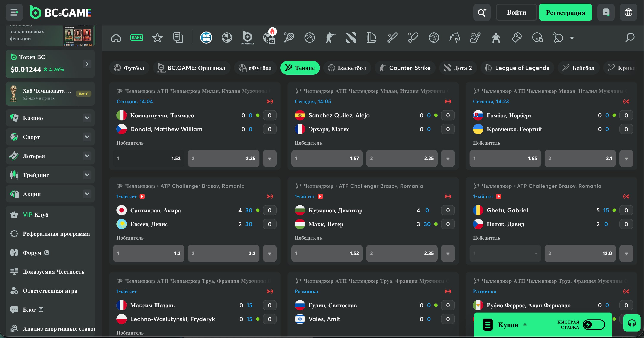Viewport: 644px width, 338px height.
Task: Toggle the Быстрая ставка switch
Action: click(x=594, y=324)
